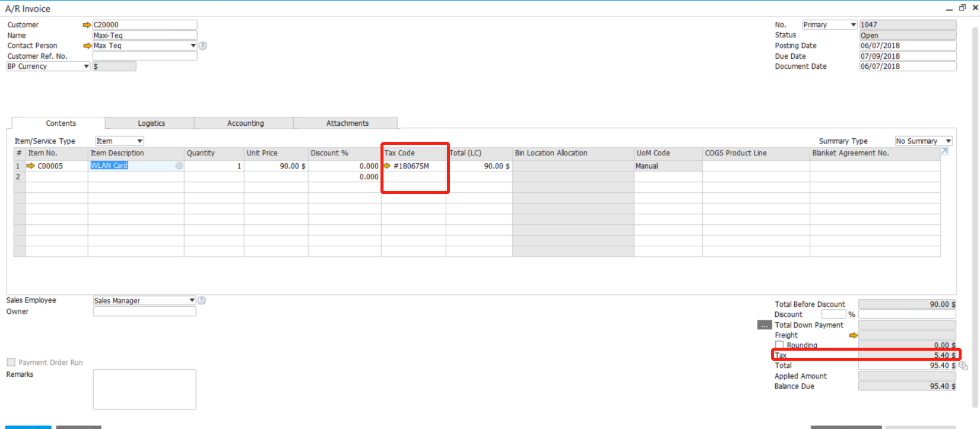This screenshot has height=429, width=980.
Task: Enable the Rounding checkbox
Action: [x=779, y=345]
